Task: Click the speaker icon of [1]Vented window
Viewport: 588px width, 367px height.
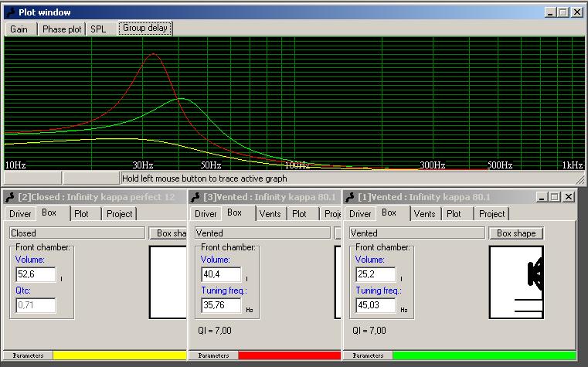Action: click(350, 197)
